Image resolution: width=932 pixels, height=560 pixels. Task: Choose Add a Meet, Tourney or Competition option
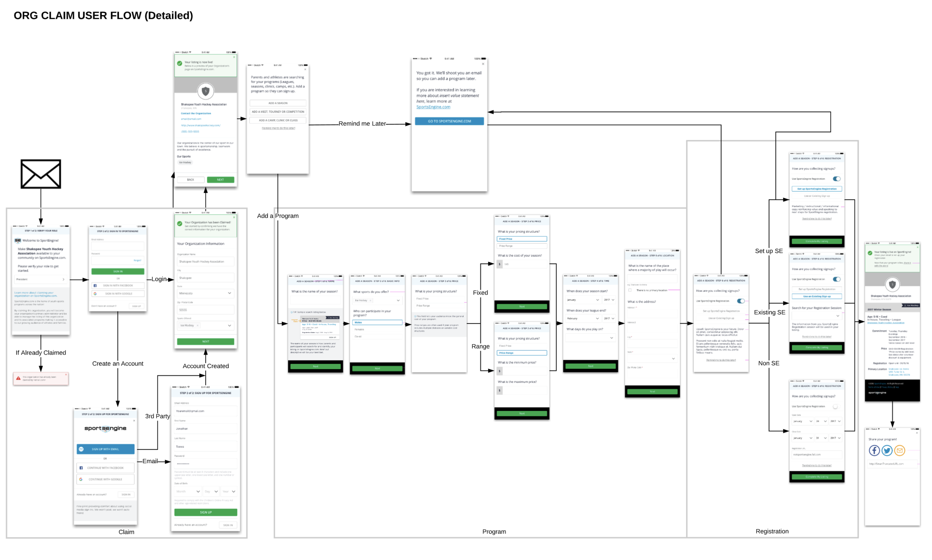278,112
